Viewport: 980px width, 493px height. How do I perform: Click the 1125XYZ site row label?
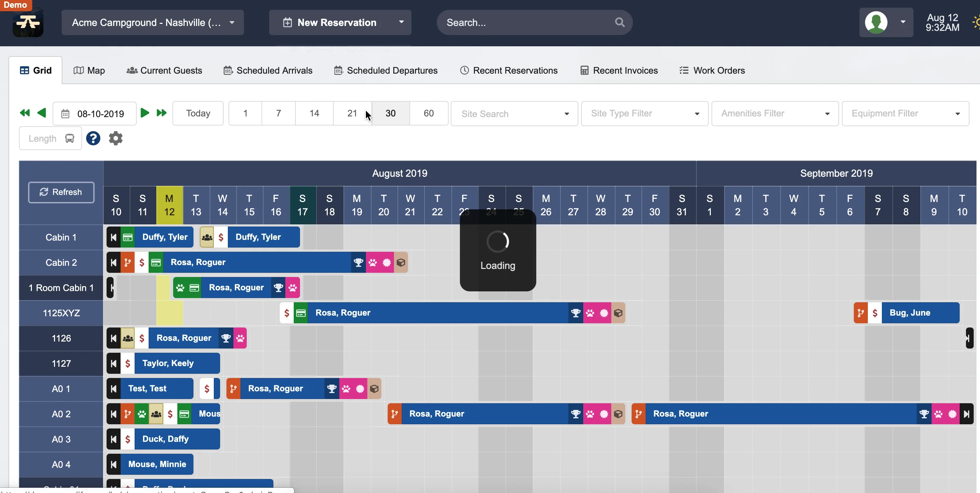pos(61,313)
